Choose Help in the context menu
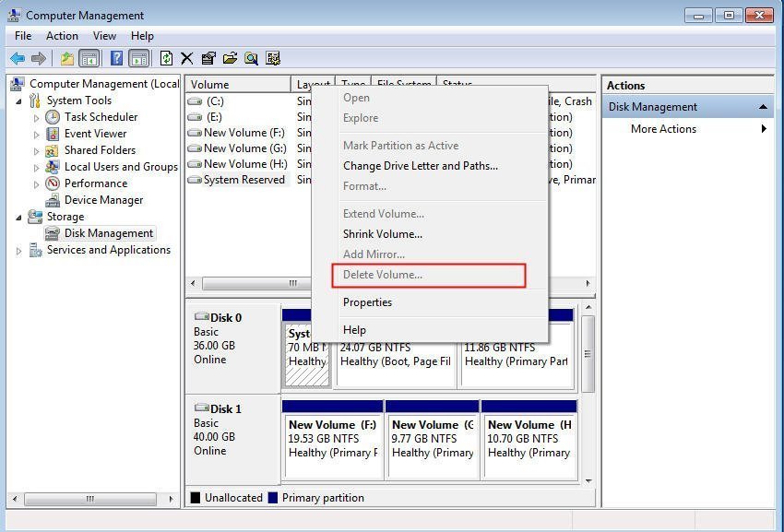The height and width of the screenshot is (532, 784). click(x=354, y=330)
